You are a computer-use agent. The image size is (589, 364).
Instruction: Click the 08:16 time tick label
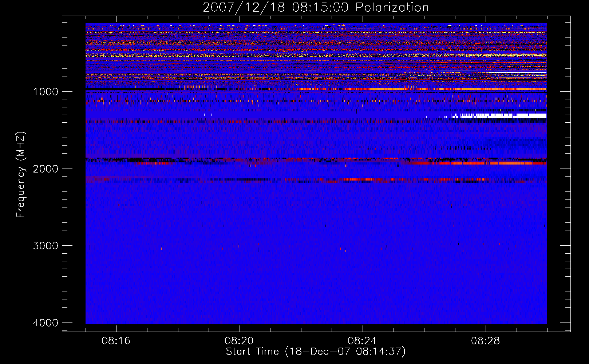click(116, 341)
